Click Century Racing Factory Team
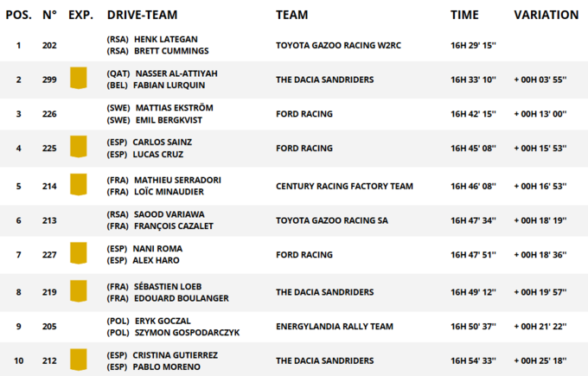The image size is (588, 376). (x=344, y=186)
